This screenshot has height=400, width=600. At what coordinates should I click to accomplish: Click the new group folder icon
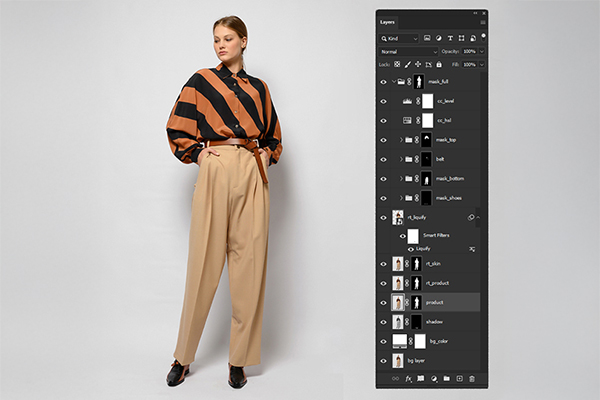pos(446,379)
